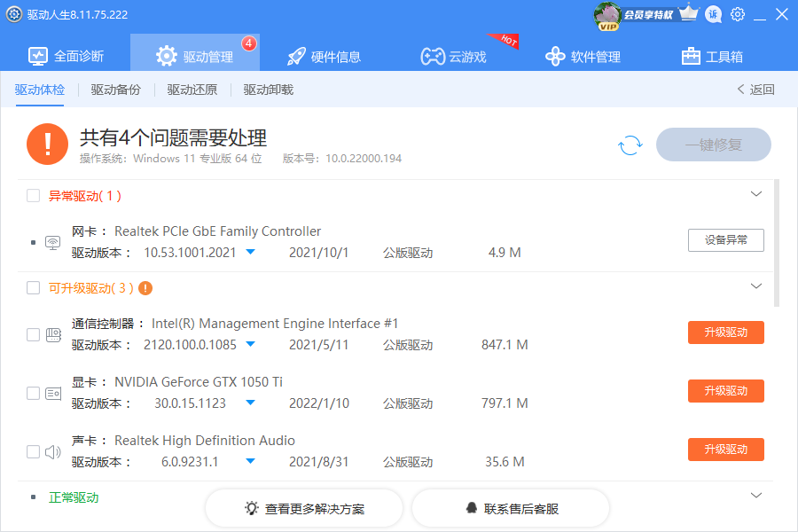Click the 共有4个问题需要处理 heading
The height and width of the screenshot is (532, 798).
173,137
